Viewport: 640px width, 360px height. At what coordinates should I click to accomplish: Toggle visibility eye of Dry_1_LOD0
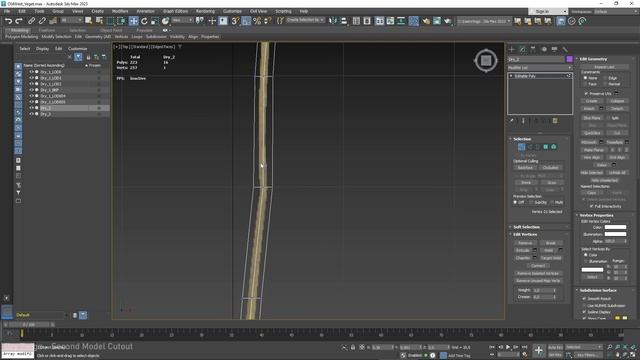pos(31,72)
